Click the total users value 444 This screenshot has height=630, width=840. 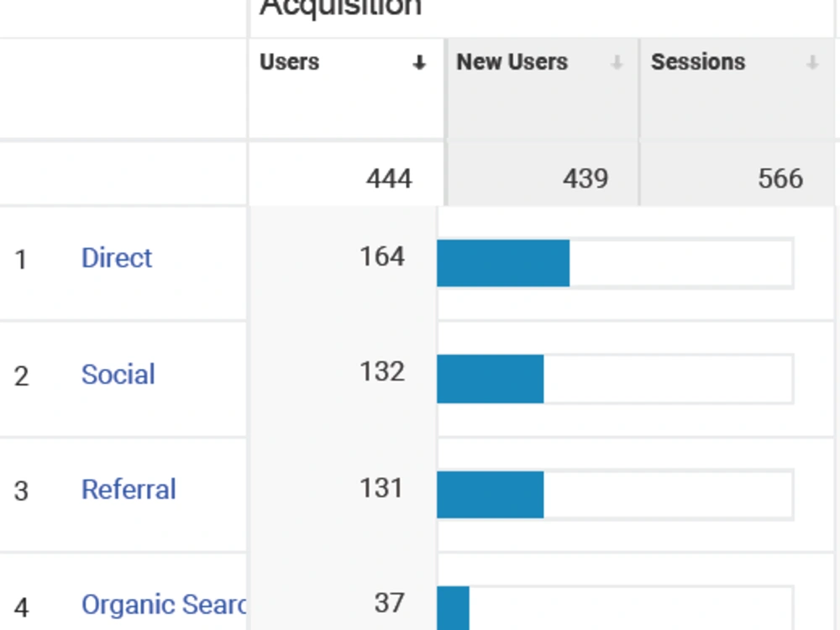(389, 178)
